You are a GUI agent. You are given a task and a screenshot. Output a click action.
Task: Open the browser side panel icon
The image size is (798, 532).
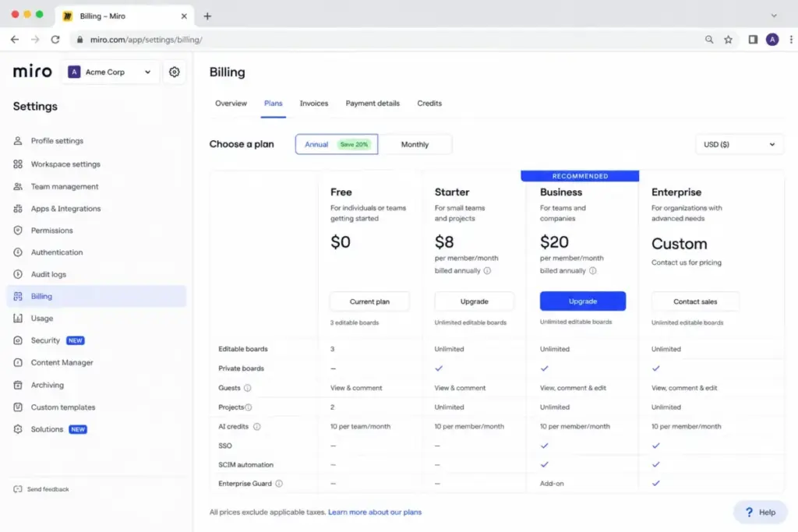753,40
